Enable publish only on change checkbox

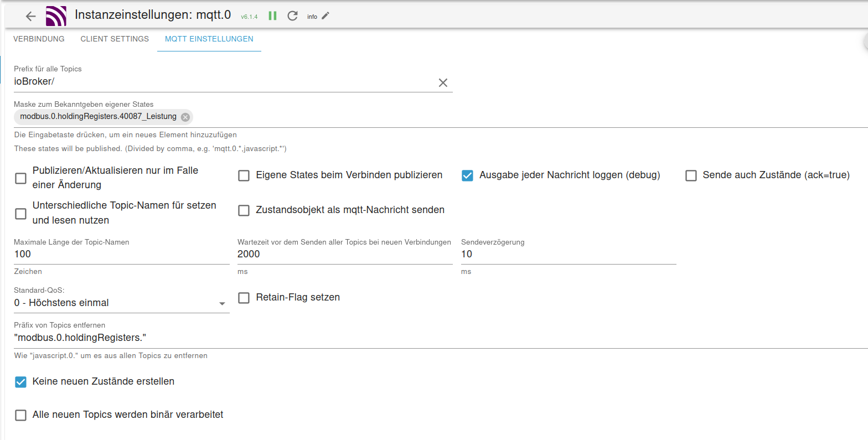(x=20, y=178)
